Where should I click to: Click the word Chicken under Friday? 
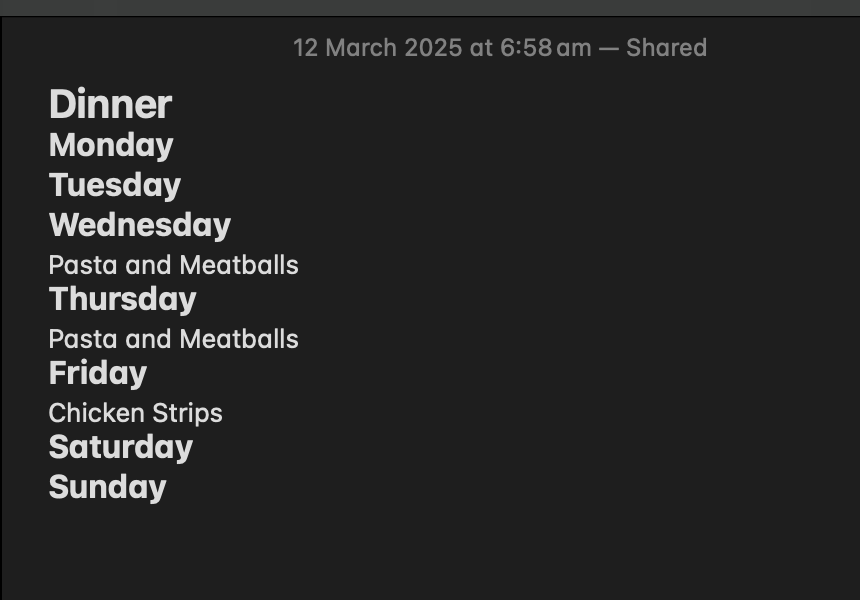point(97,412)
